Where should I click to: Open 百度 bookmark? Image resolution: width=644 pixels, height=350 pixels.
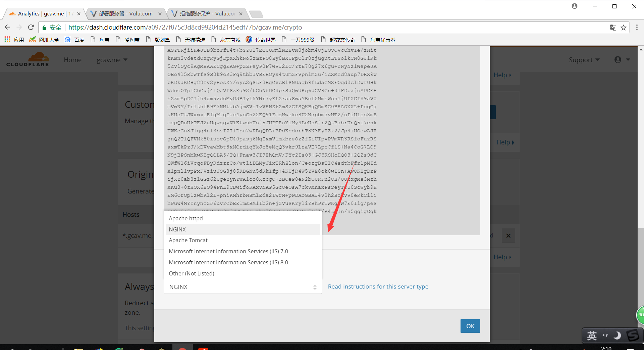[75, 40]
